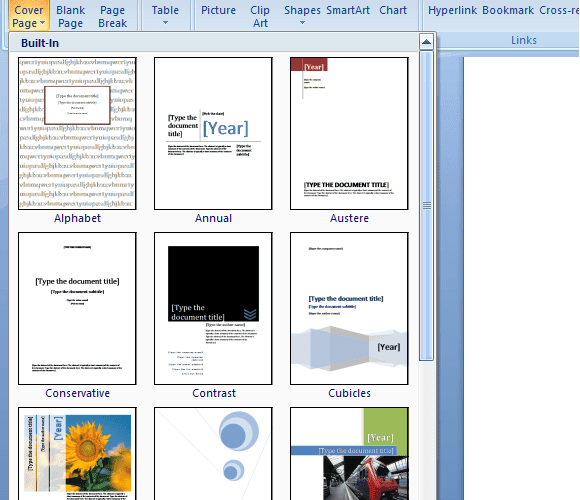Click the Hyperlink button
The image size is (580, 500).
click(x=452, y=11)
